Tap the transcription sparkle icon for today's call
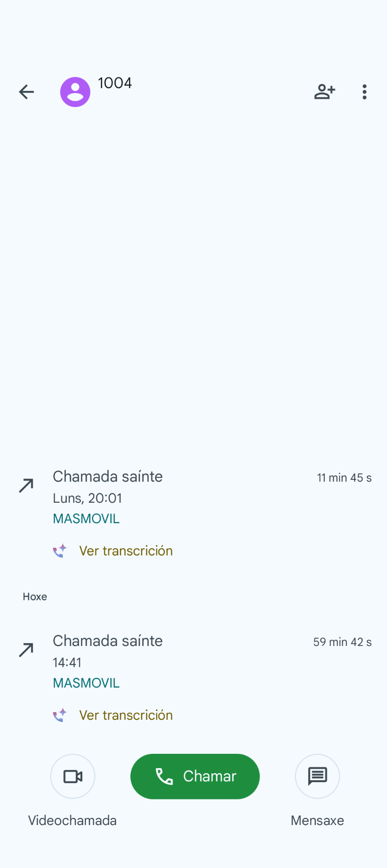The width and height of the screenshot is (387, 868). [x=60, y=715]
